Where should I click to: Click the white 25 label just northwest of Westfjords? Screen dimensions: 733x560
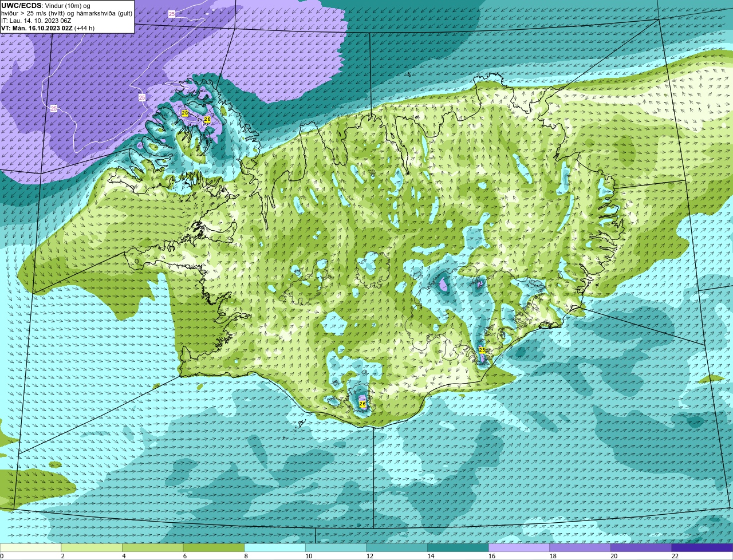tap(142, 98)
